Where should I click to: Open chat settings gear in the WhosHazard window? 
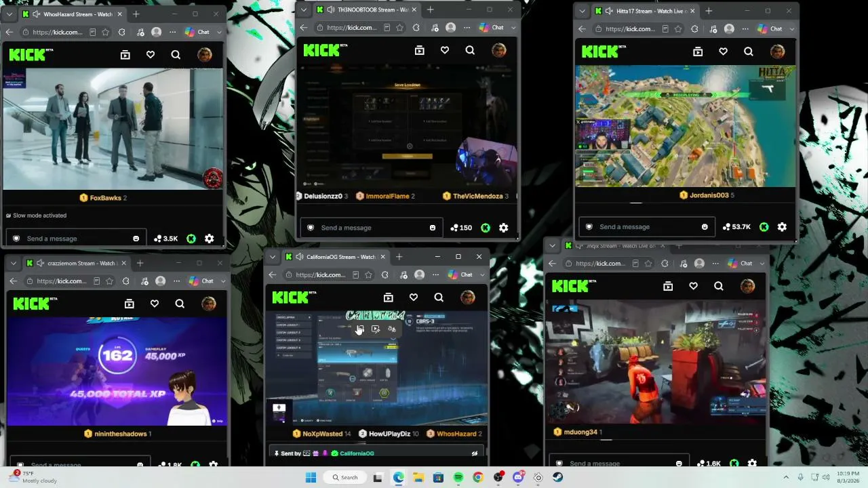click(x=210, y=239)
